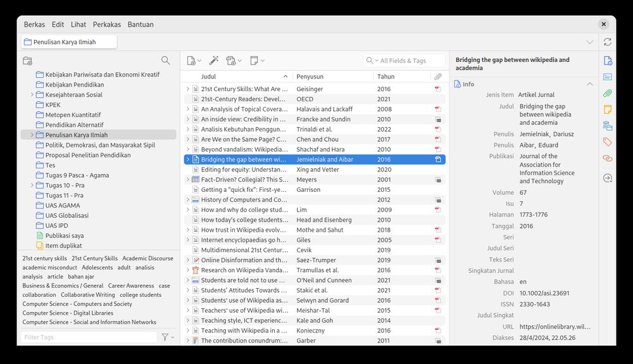Expand the Bridging the gap item row
Screen dimensions: 633x364
[188, 160]
